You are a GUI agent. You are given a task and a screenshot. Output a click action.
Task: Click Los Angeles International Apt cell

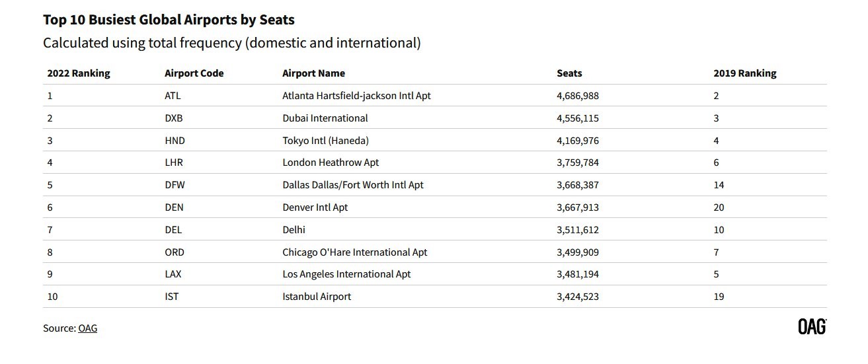[x=346, y=274]
